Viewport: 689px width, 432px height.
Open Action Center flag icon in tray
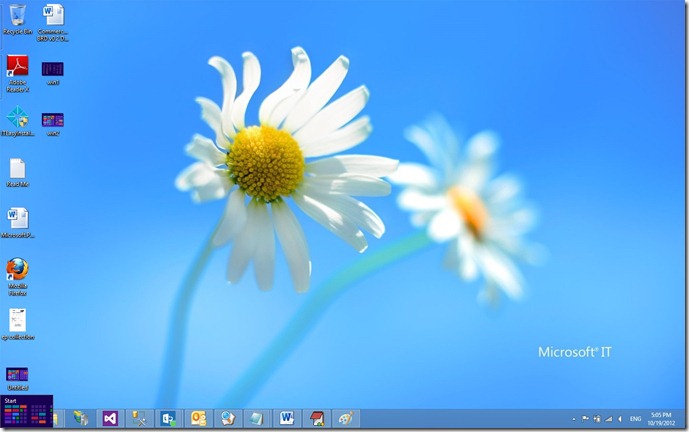(585, 419)
